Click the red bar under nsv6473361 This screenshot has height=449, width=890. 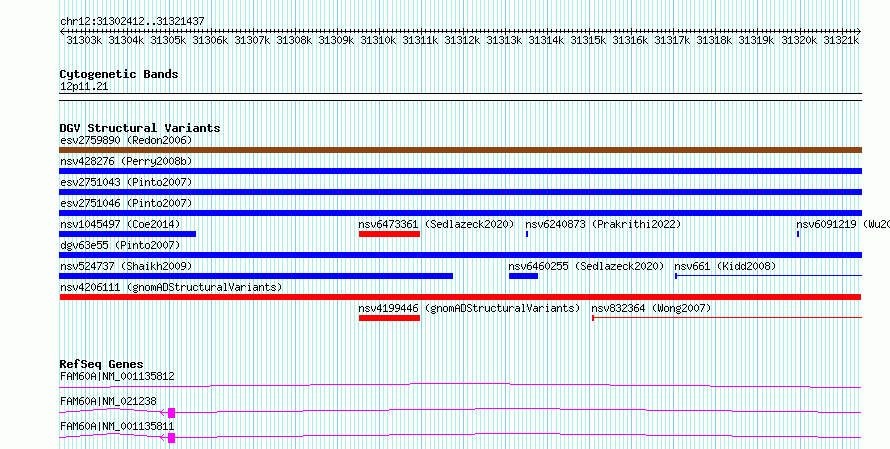tap(389, 234)
